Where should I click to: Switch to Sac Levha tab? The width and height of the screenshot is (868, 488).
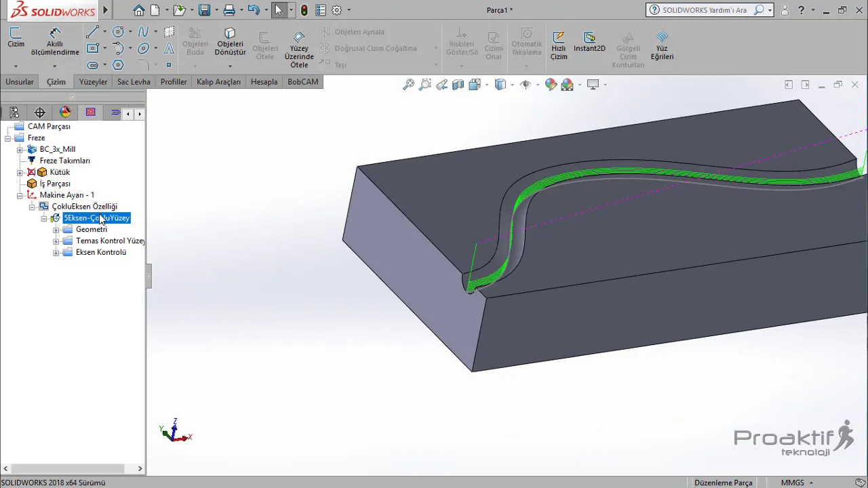[134, 82]
